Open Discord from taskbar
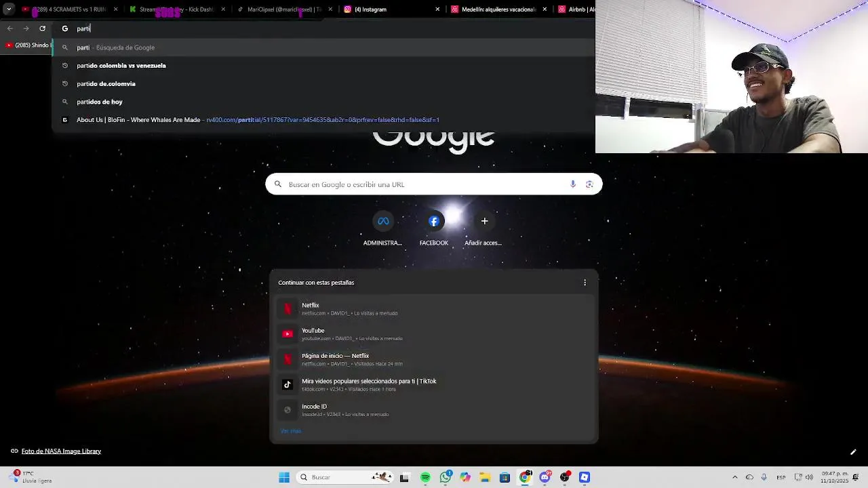The image size is (868, 488). click(545, 477)
